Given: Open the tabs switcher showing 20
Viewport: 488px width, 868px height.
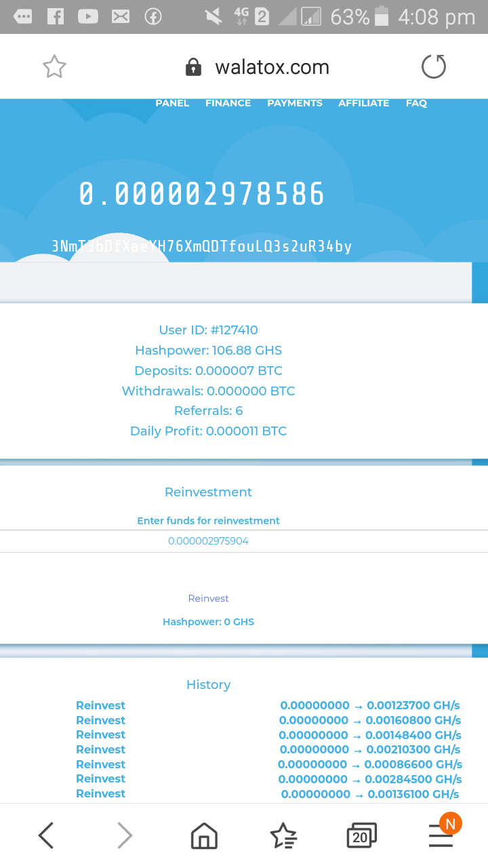Looking at the screenshot, I should click(x=361, y=835).
